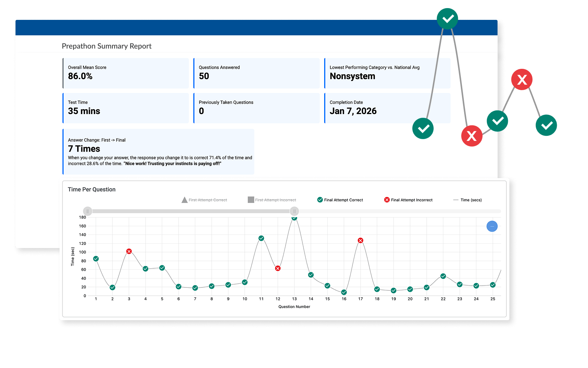Click the green check marker on question 11
Viewport: 588px width, 368px height.
261,238
